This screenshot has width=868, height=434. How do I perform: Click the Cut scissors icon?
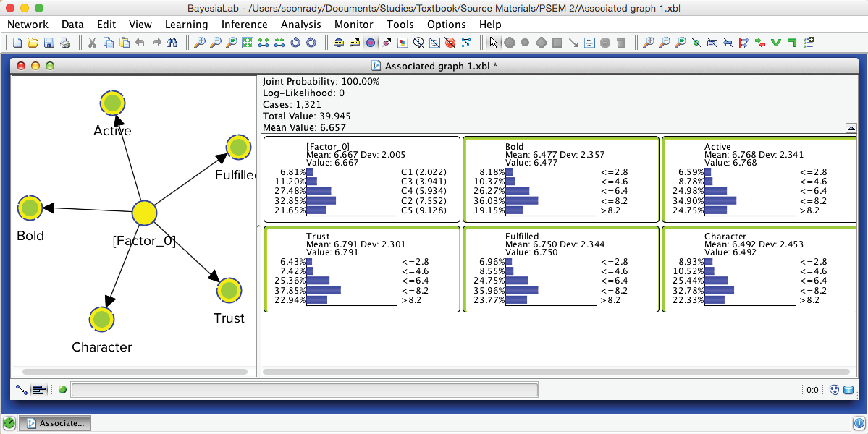[92, 43]
